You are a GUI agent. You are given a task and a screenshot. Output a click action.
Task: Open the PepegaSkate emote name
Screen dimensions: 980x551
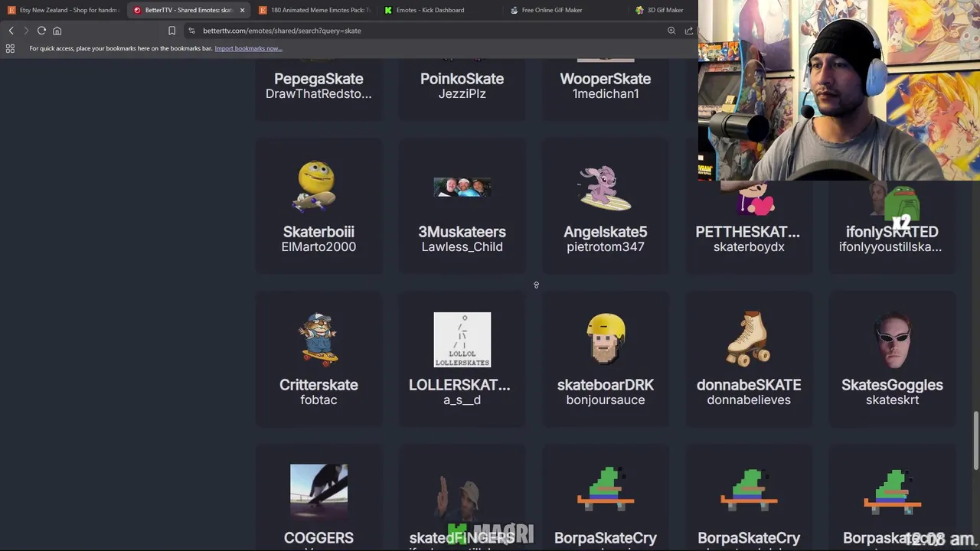click(x=318, y=79)
